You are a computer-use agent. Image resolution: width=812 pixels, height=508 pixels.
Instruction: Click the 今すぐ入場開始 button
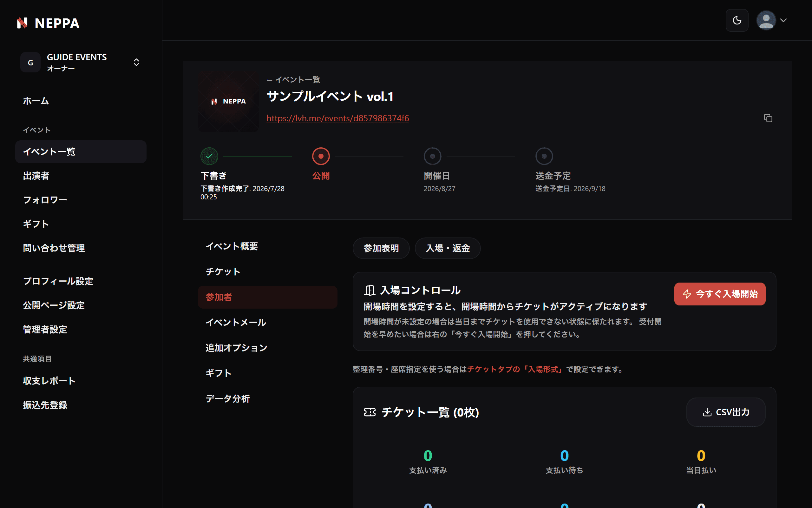tap(720, 294)
